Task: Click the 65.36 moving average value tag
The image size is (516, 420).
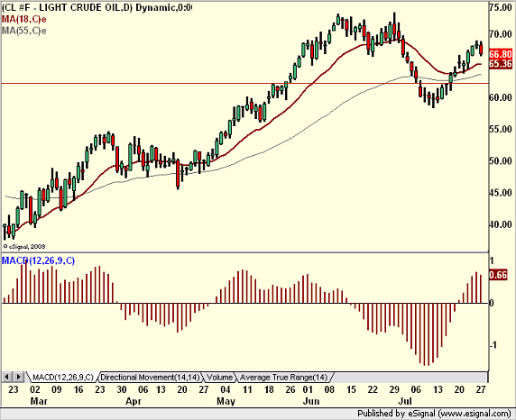Action: pyautogui.click(x=501, y=63)
